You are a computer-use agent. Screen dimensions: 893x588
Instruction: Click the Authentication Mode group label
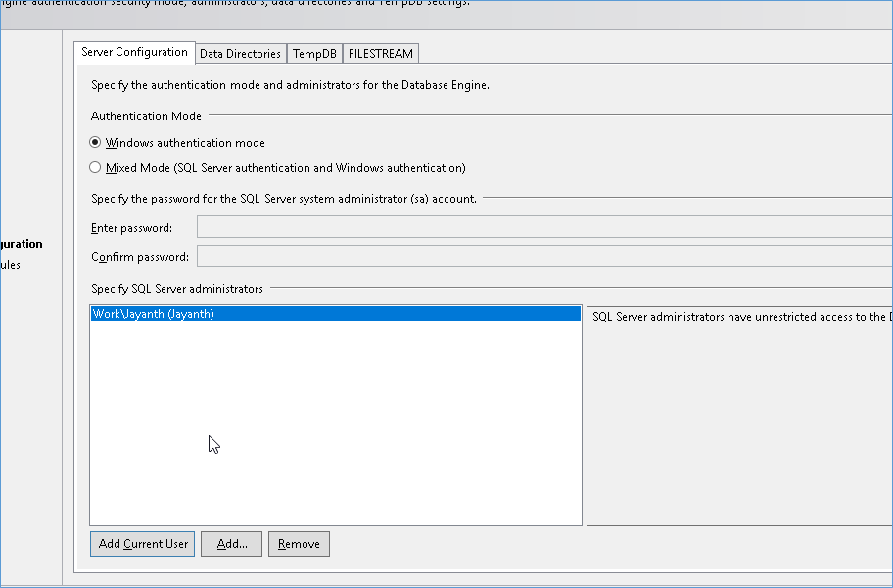pyautogui.click(x=146, y=116)
